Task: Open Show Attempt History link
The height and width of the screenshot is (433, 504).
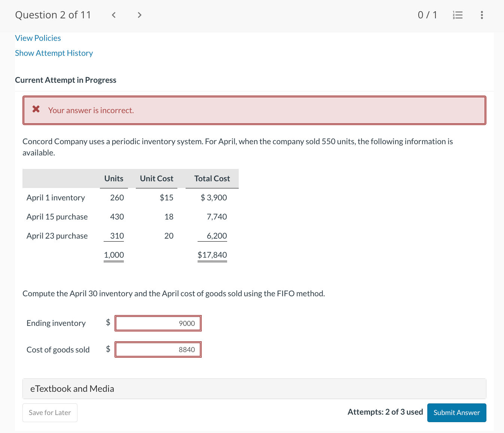Action: click(54, 53)
